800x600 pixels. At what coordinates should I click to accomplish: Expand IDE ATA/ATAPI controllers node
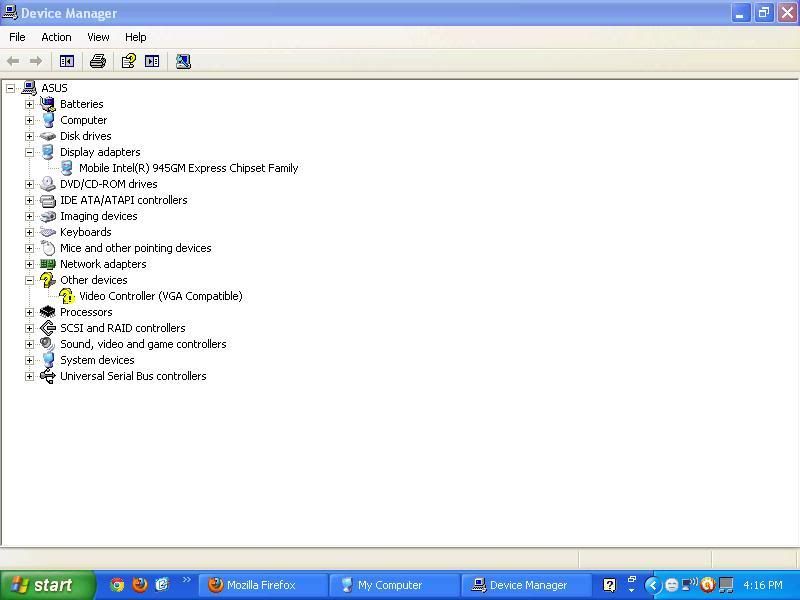click(30, 200)
